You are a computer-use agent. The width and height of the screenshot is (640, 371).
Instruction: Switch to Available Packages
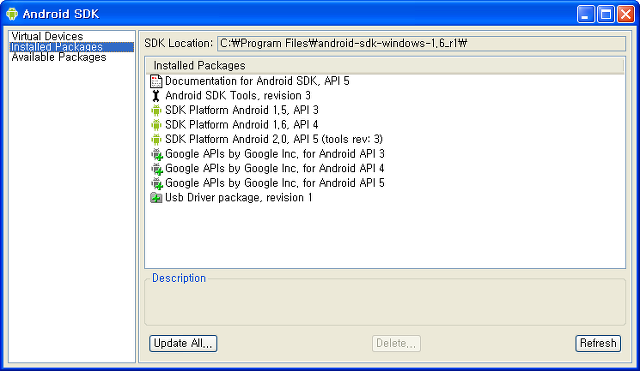(x=59, y=57)
